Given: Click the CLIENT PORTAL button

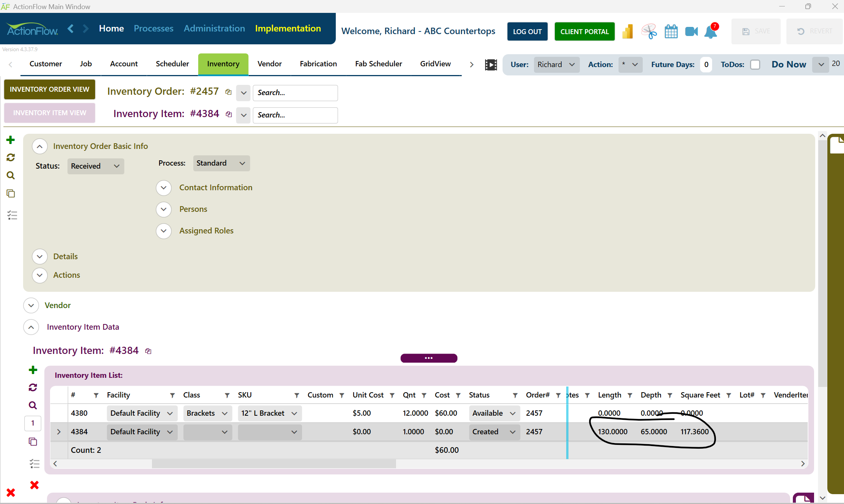Looking at the screenshot, I should coord(584,32).
